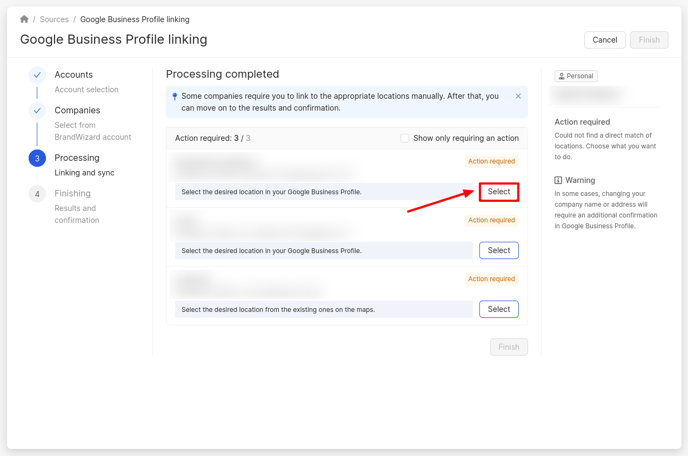Click first row Action required badge

(x=491, y=162)
